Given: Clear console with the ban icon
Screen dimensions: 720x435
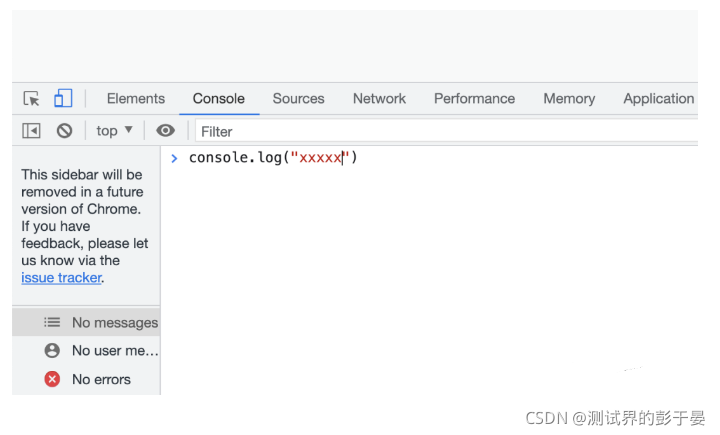Looking at the screenshot, I should pyautogui.click(x=64, y=131).
